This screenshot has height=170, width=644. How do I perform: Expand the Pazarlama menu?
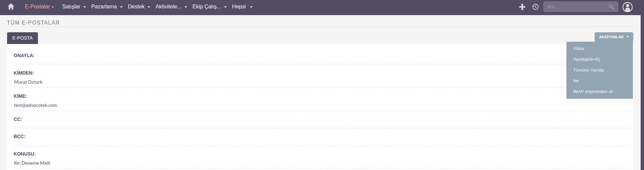107,7
